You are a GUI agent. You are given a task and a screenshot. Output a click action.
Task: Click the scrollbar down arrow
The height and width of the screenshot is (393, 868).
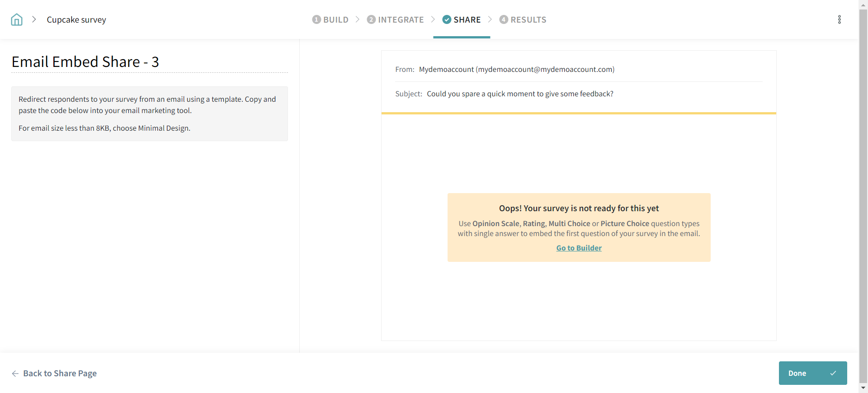(863, 388)
